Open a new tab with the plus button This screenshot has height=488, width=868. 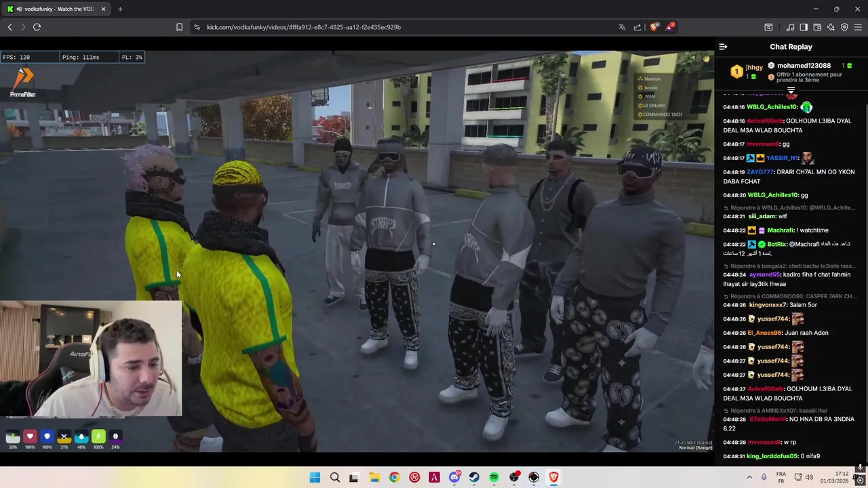pos(120,9)
